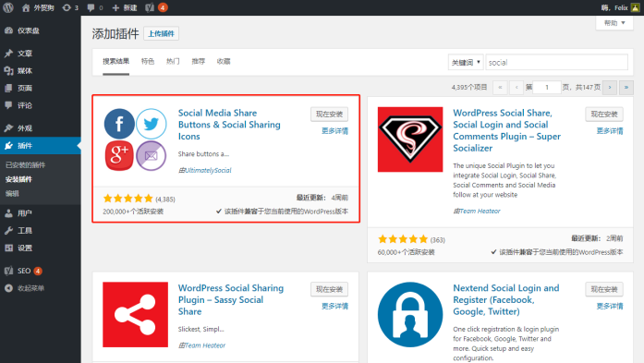
Task: Click the user avatar in the admin bar
Action: tap(635, 7)
